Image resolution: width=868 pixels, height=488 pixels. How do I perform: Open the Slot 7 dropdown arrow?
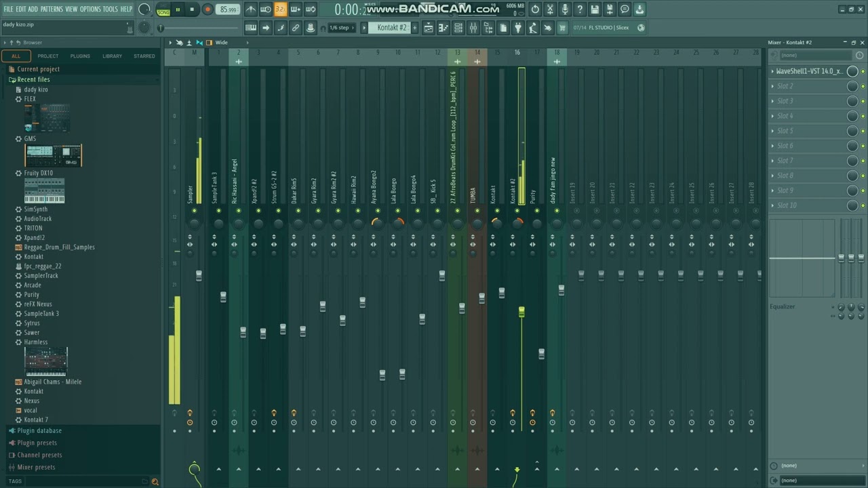point(772,161)
